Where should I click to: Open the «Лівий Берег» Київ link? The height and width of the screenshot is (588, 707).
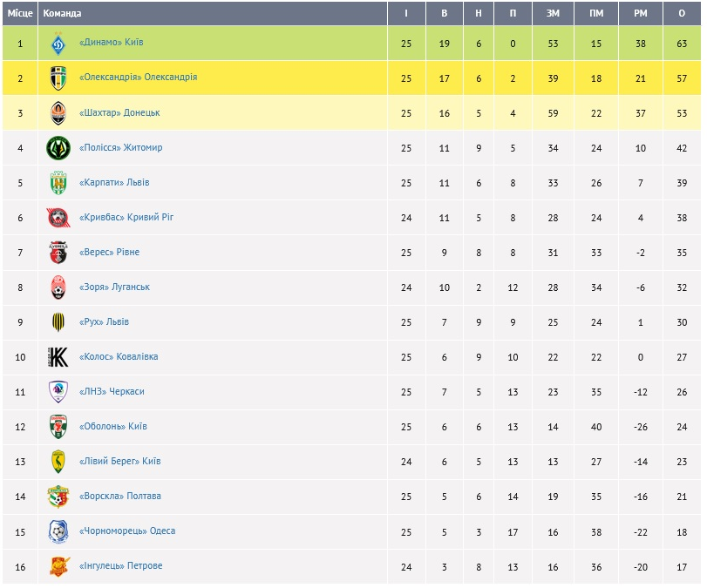119,461
